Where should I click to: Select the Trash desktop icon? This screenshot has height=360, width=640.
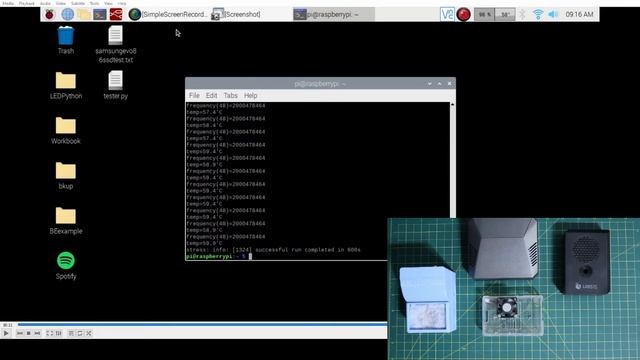point(66,40)
